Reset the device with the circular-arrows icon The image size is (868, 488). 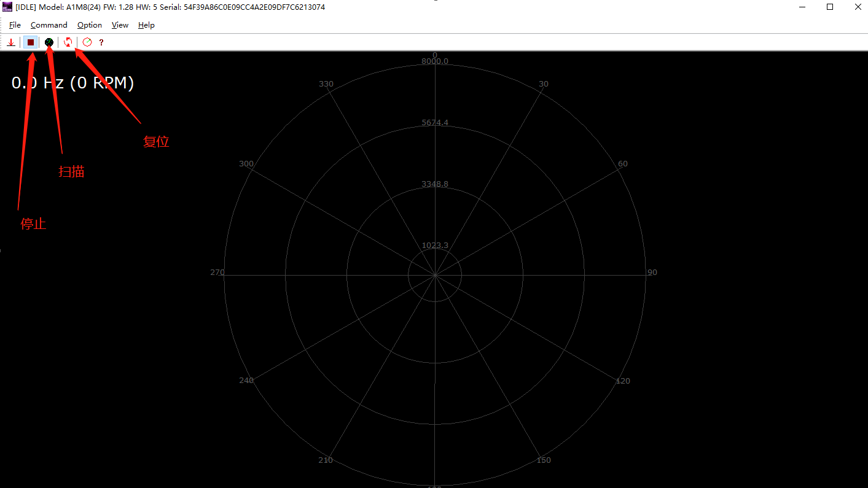point(68,42)
